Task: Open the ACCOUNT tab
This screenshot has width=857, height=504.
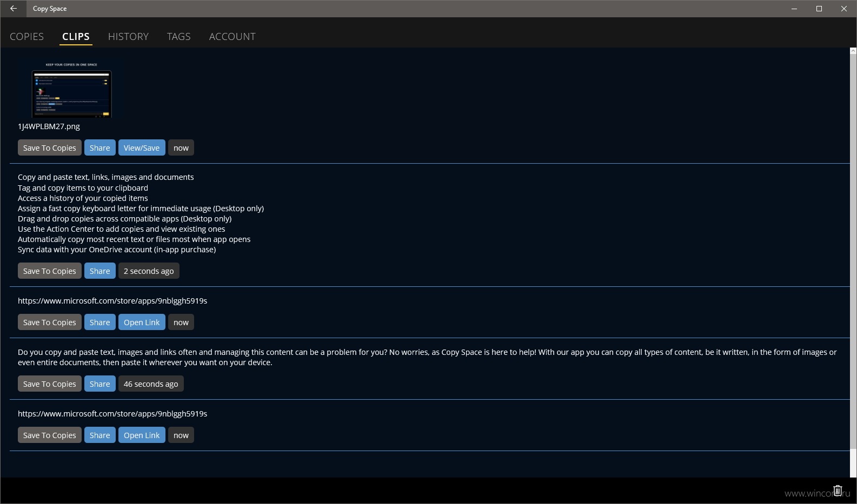Action: 232,37
